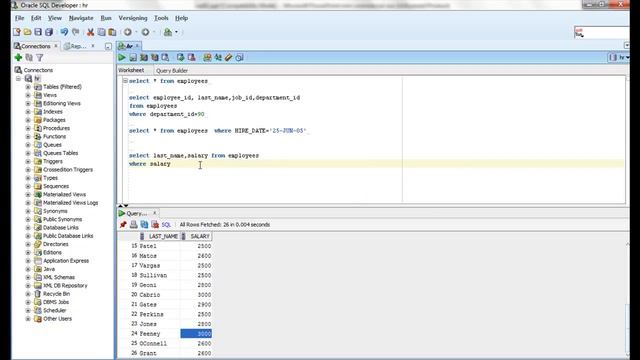640x360 pixels.
Task: Click the Save icon in main toolbar
Action: [38, 32]
